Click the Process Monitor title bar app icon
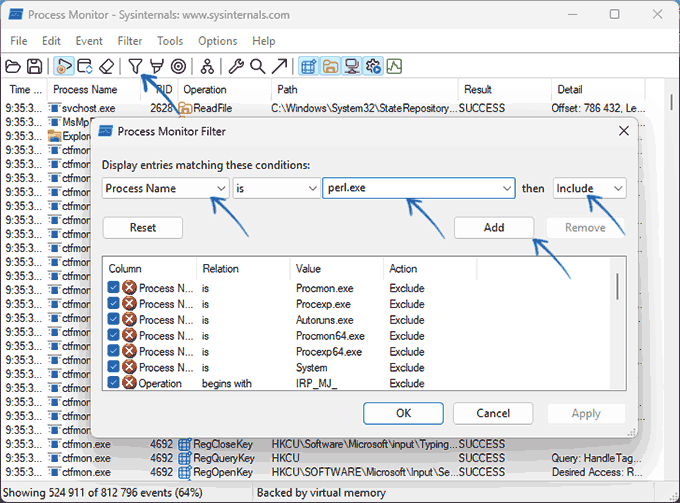This screenshot has height=503, width=680. click(x=16, y=14)
